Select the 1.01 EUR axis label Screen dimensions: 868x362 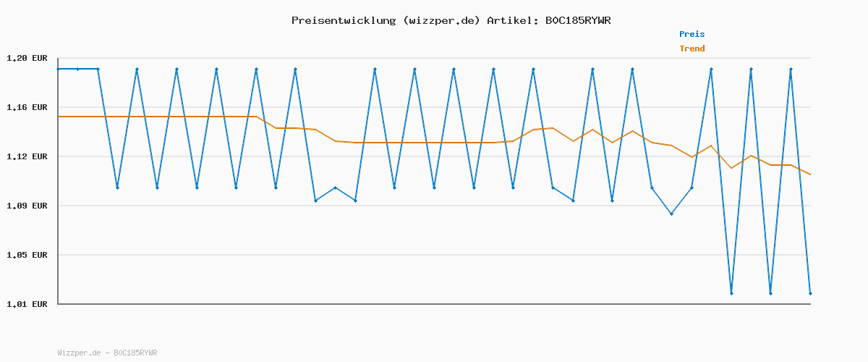coord(27,304)
